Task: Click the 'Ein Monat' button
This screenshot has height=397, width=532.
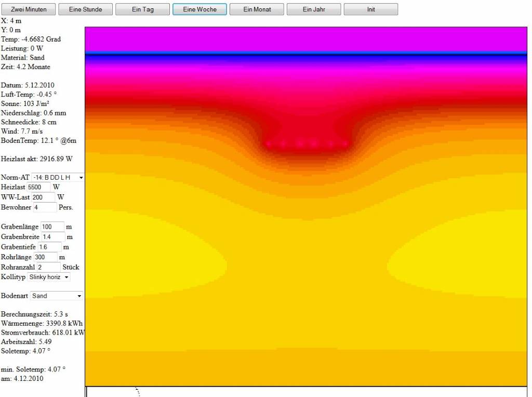Action: (257, 9)
